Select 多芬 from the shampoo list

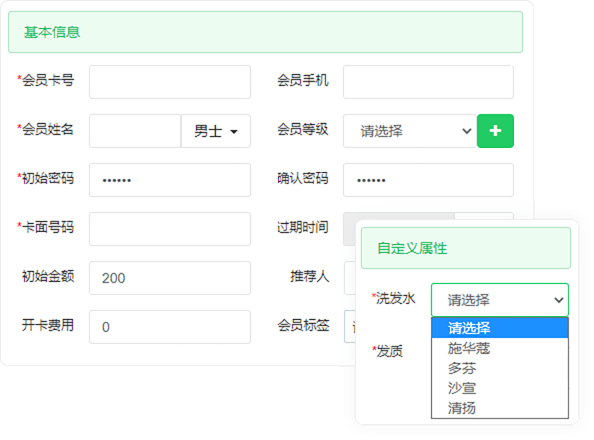pyautogui.click(x=500, y=368)
